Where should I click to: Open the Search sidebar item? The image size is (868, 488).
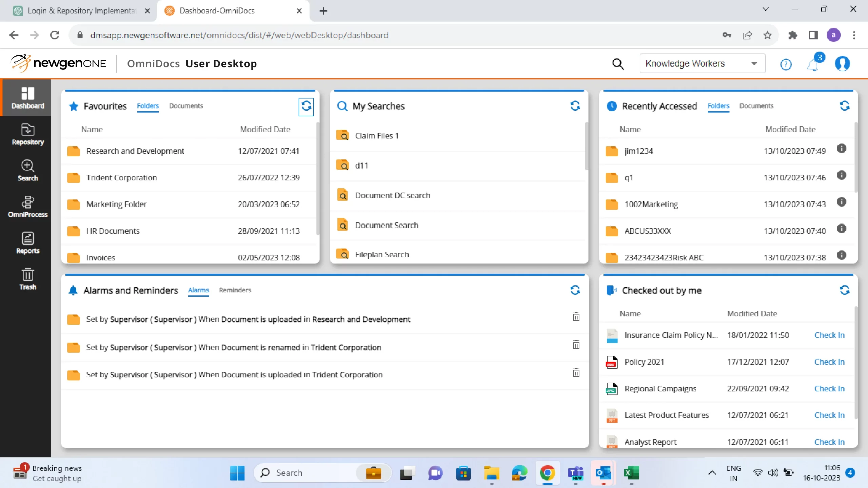pyautogui.click(x=27, y=171)
